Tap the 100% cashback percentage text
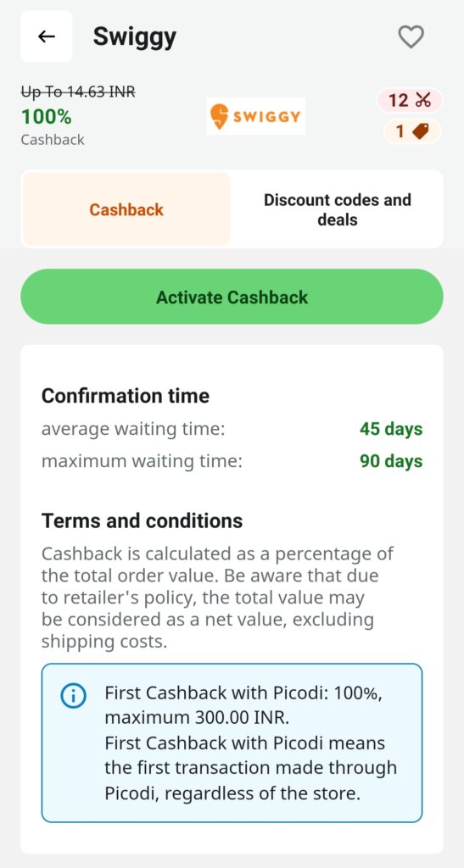Screen dimensions: 464x868 coord(47,117)
